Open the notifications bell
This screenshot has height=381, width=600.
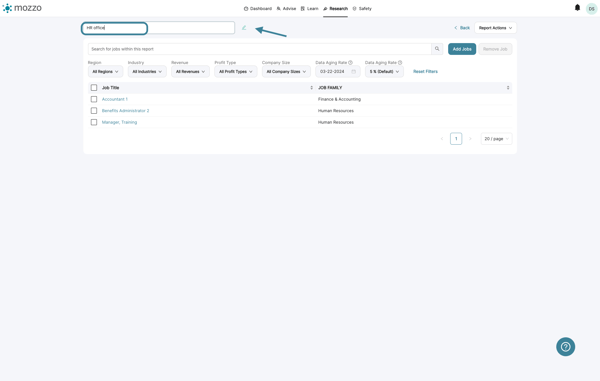pos(577,8)
